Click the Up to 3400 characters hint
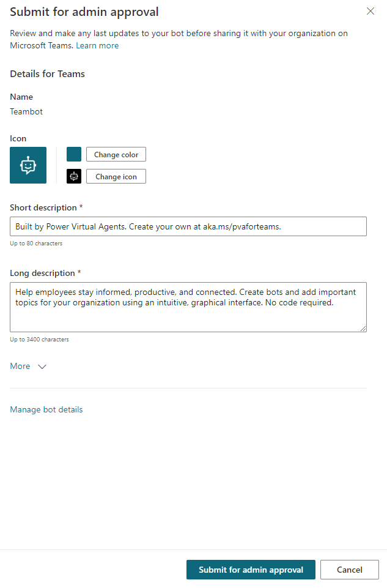 tap(39, 340)
